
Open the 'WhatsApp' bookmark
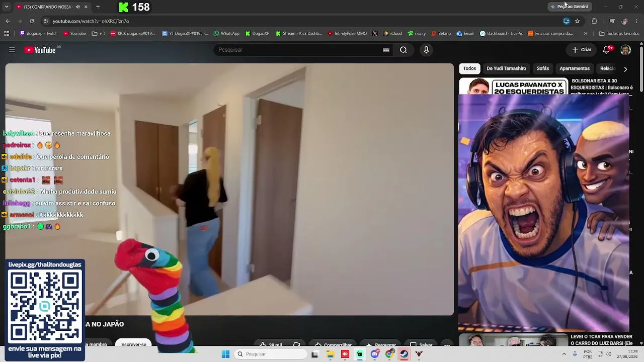click(226, 34)
